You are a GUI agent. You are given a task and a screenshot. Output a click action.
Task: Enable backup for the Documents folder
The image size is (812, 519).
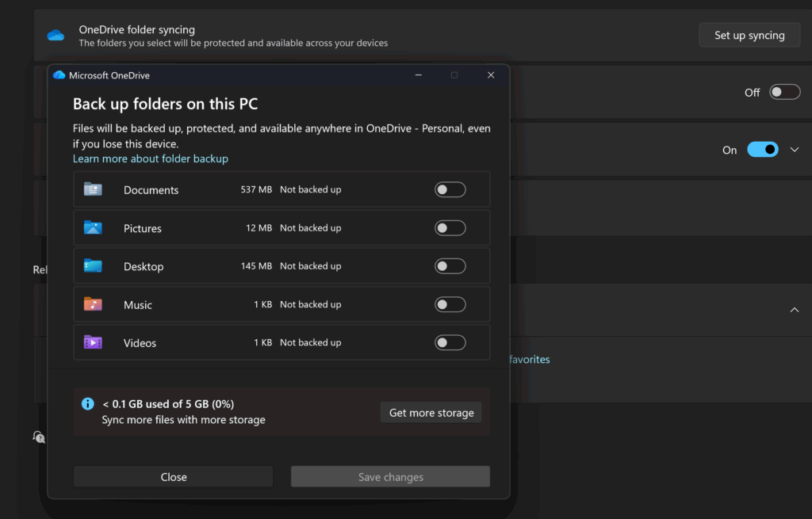click(450, 189)
